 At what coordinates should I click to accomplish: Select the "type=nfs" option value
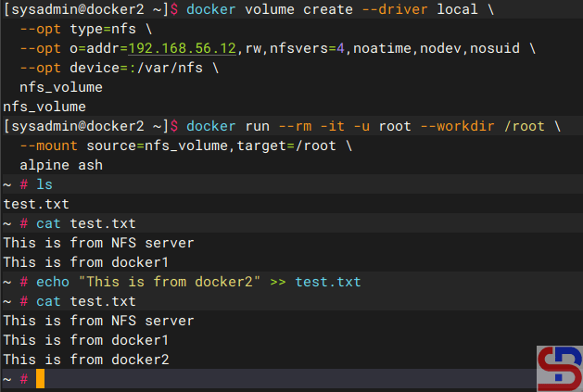pyautogui.click(x=97, y=28)
